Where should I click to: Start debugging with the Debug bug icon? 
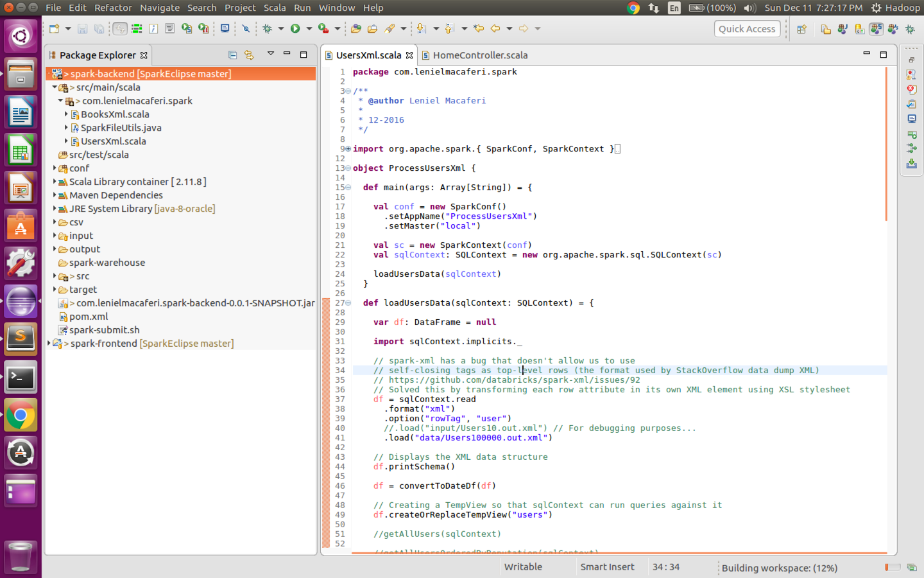[268, 28]
